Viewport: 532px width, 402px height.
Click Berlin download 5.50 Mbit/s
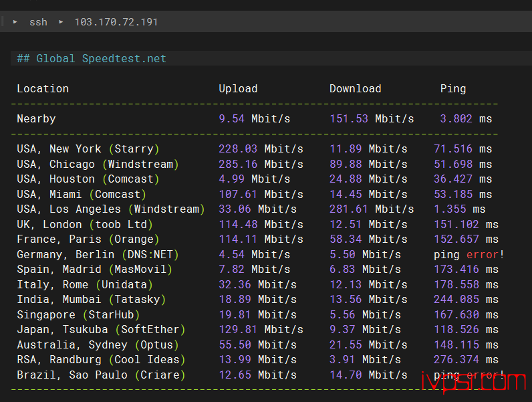coord(365,255)
